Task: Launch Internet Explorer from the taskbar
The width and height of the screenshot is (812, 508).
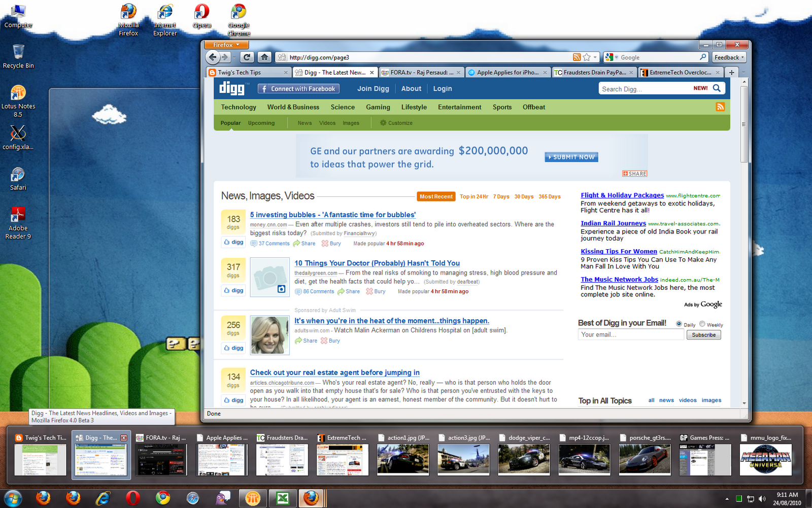Action: tap(103, 498)
